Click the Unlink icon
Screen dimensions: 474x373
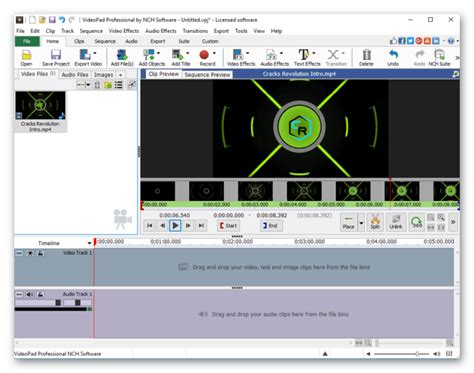(396, 222)
